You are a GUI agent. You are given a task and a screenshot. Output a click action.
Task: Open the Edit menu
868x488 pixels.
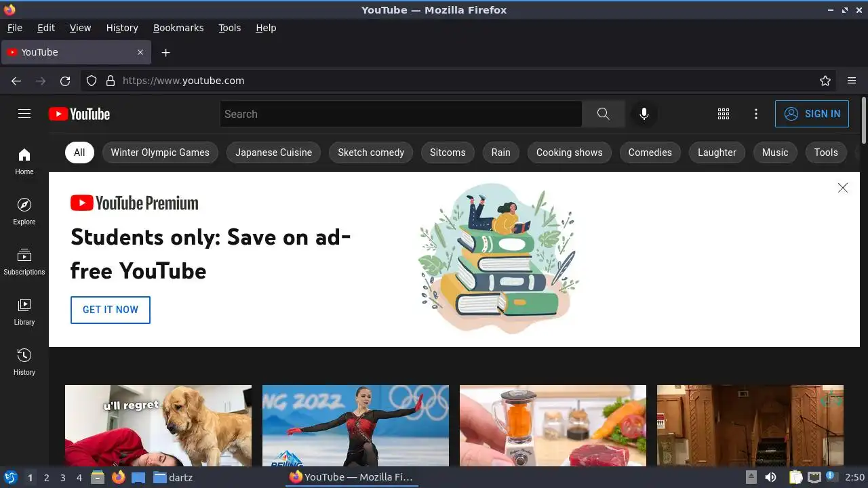point(46,28)
